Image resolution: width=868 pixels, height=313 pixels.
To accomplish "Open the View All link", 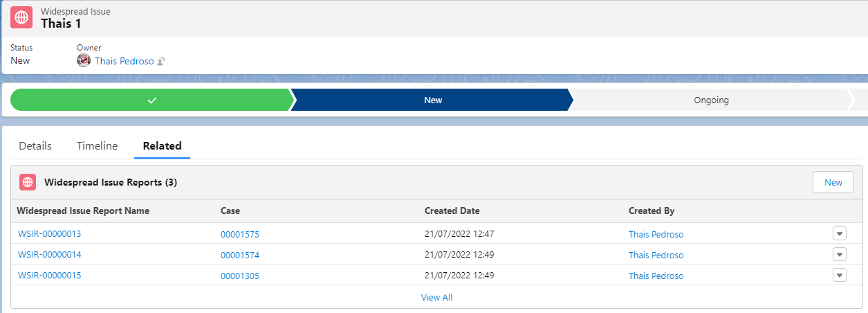I will 436,298.
